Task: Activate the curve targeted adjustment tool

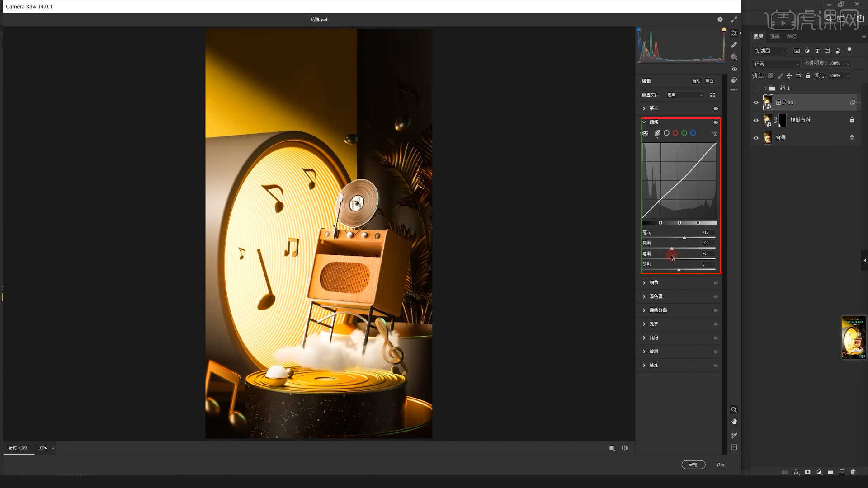Action: 715,133
